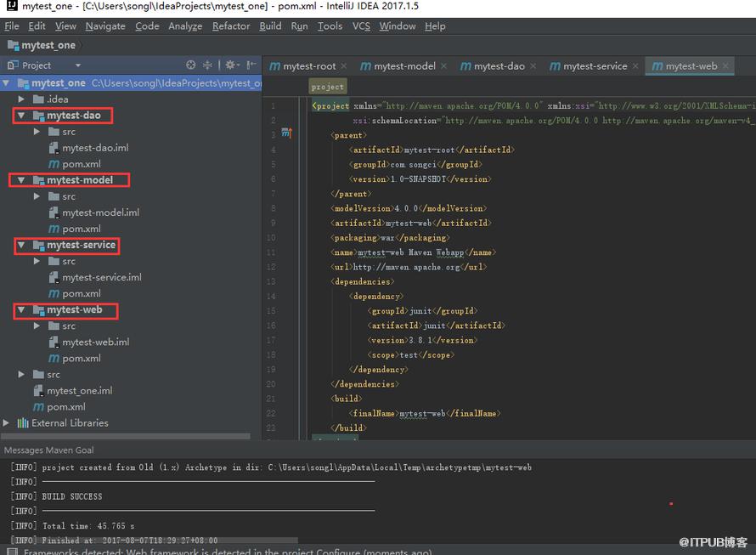Viewport: 756px width, 555px height.
Task: Click the scroll from source target icon
Action: [x=191, y=65]
